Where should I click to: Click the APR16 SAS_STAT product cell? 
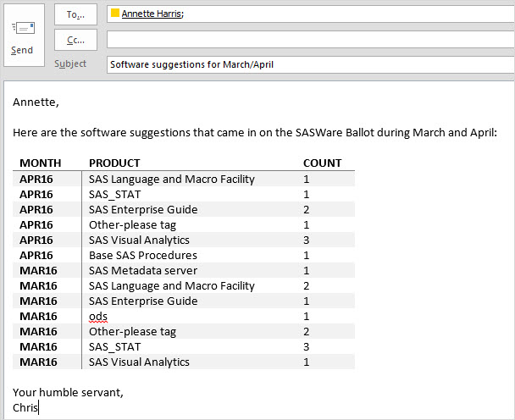(114, 195)
